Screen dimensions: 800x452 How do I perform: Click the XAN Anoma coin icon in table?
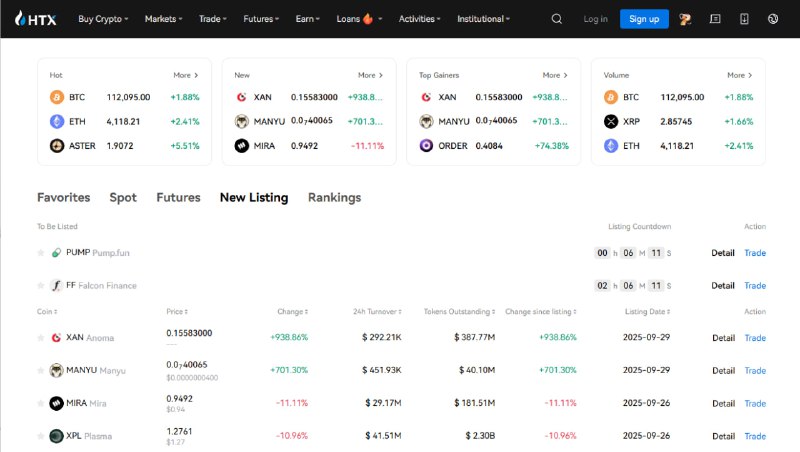[56, 338]
